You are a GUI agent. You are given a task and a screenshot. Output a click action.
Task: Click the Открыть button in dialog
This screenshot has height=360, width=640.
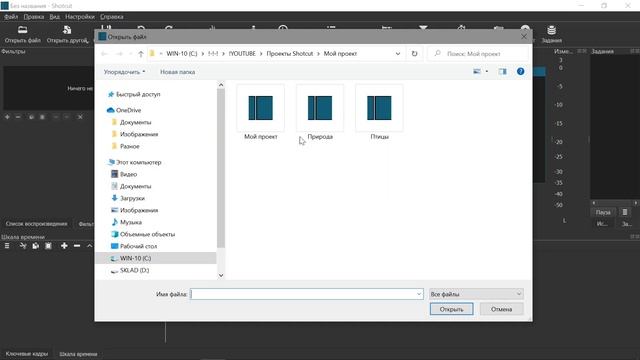click(x=451, y=309)
